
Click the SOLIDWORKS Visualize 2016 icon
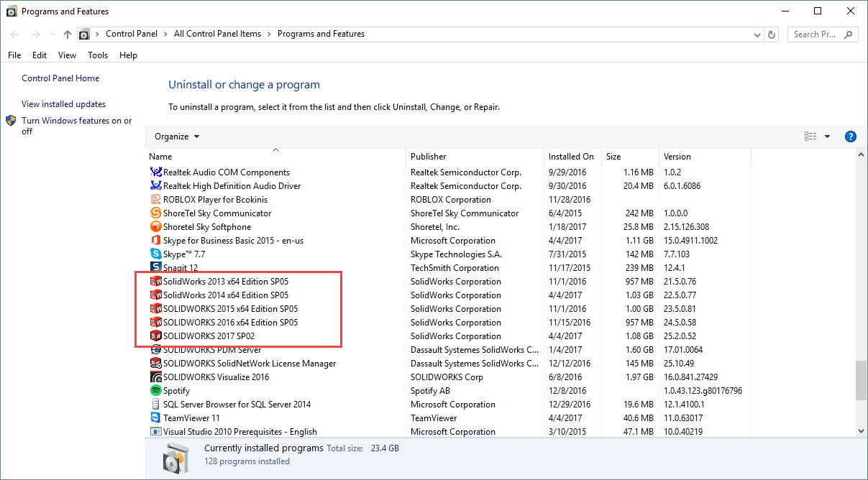[x=156, y=377]
